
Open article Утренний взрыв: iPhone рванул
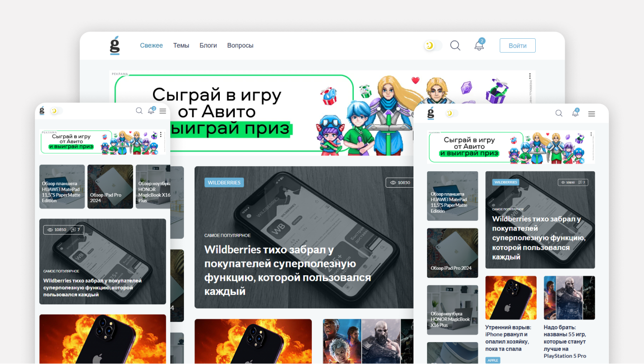[x=508, y=338]
